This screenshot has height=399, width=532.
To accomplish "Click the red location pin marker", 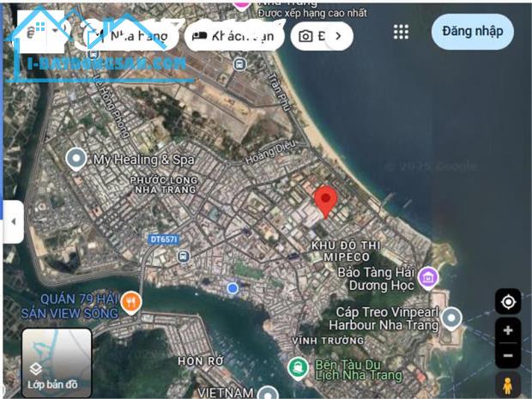I will tap(326, 202).
